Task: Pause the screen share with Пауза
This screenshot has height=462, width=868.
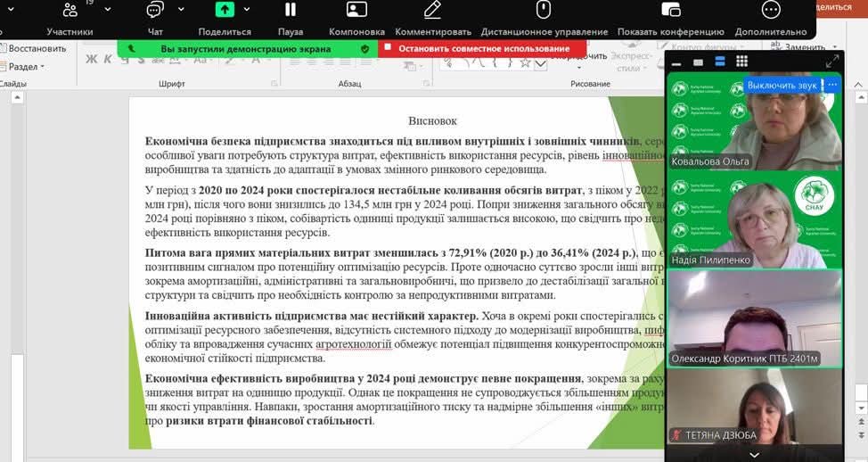Action: [x=290, y=18]
